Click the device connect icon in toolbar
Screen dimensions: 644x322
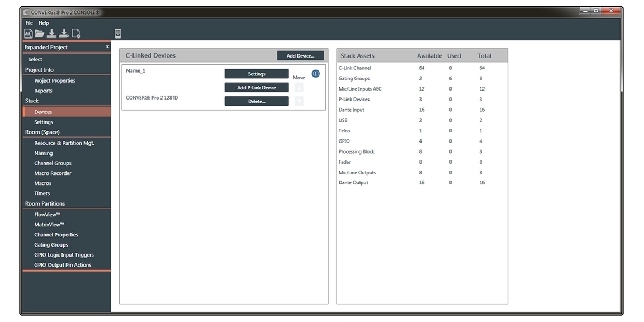click(x=118, y=34)
